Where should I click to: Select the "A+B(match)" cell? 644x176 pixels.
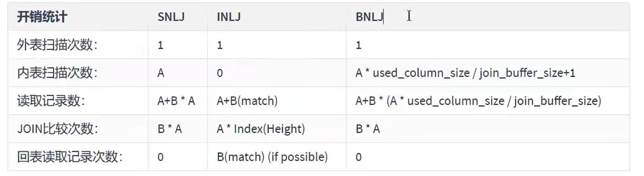247,101
